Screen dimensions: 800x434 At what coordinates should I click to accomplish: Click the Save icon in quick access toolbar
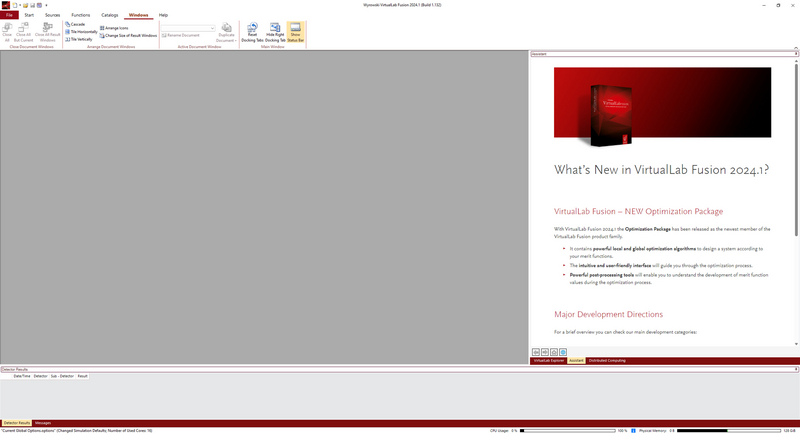point(32,5)
